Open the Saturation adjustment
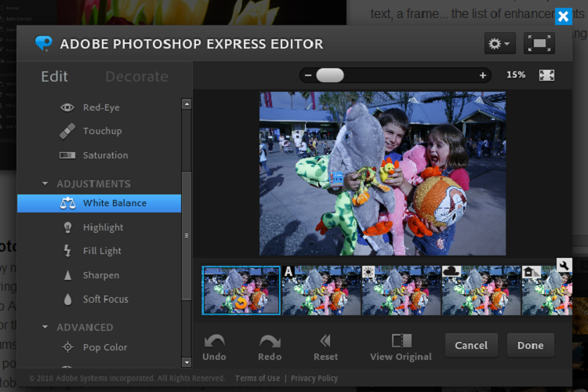This screenshot has width=588, height=392. pyautogui.click(x=94, y=155)
